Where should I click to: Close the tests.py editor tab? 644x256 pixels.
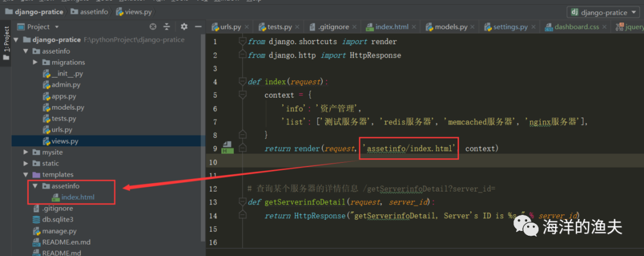click(x=298, y=27)
